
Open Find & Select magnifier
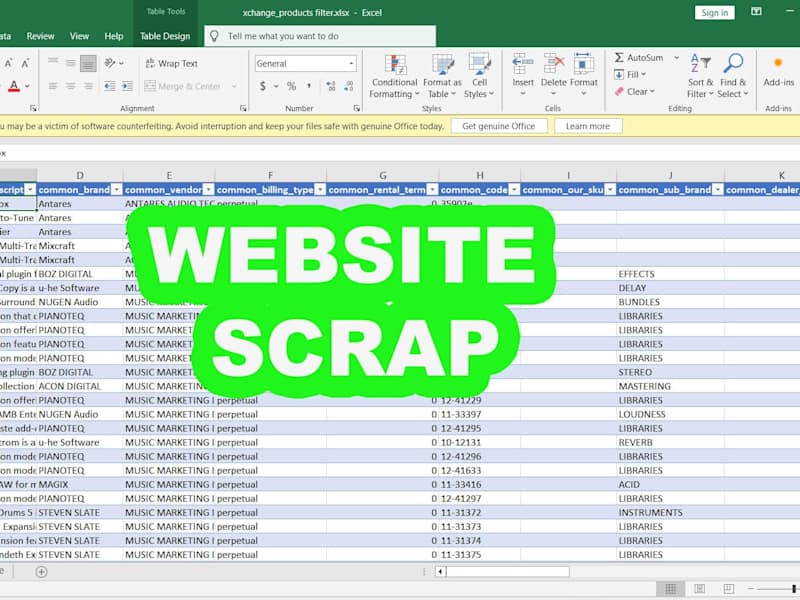(733, 76)
